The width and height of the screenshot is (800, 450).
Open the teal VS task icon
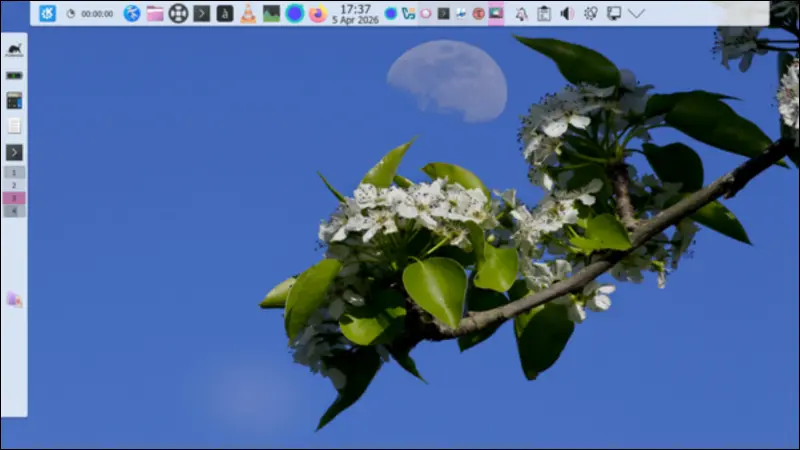tap(408, 14)
